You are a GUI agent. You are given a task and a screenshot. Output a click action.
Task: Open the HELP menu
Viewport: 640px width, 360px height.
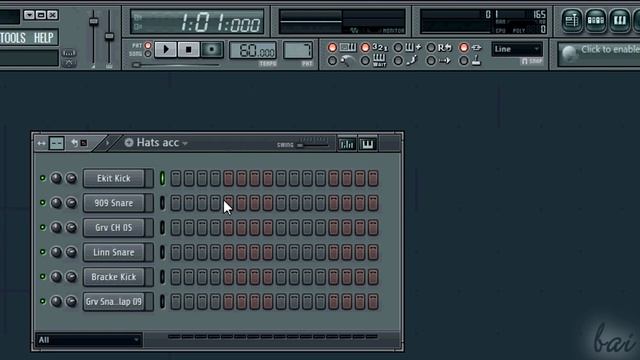[x=43, y=38]
